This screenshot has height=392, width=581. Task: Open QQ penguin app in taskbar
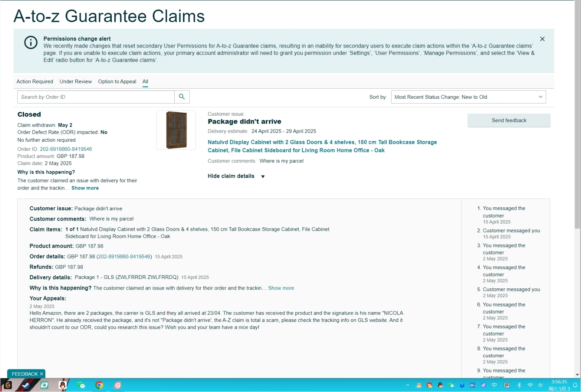[x=63, y=385]
